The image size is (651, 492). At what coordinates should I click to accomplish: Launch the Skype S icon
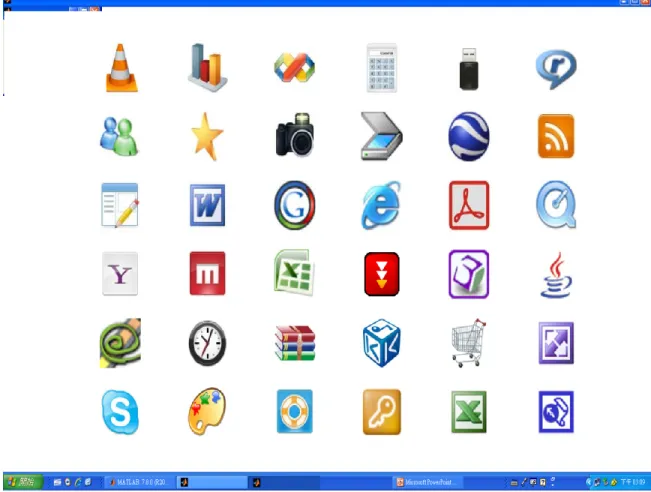tap(120, 412)
